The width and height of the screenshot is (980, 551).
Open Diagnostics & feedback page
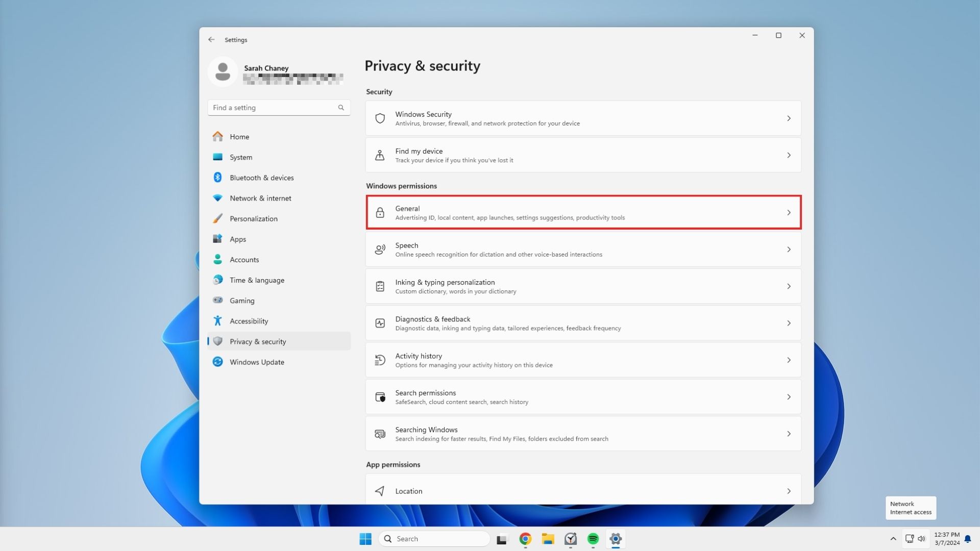tap(583, 323)
